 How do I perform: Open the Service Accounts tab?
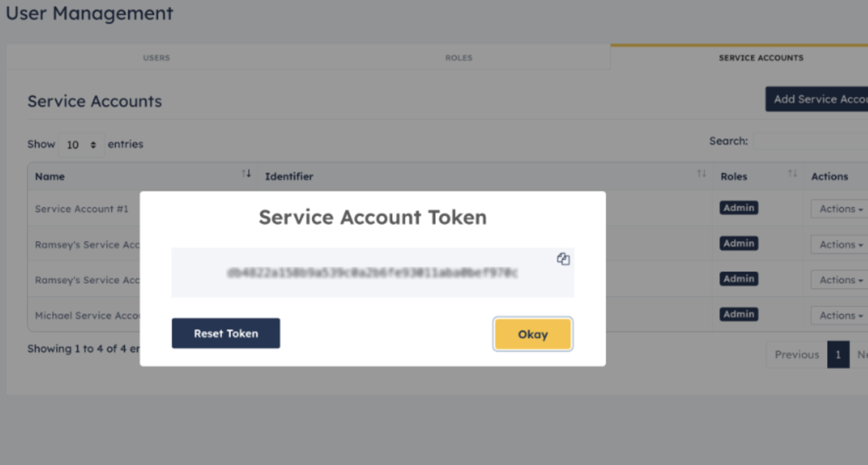pyautogui.click(x=761, y=58)
